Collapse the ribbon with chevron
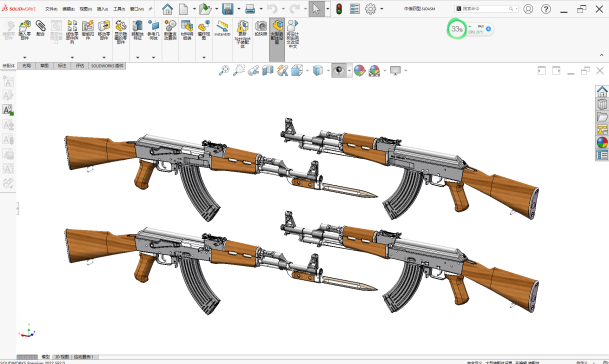609x364 pixels. [601, 56]
